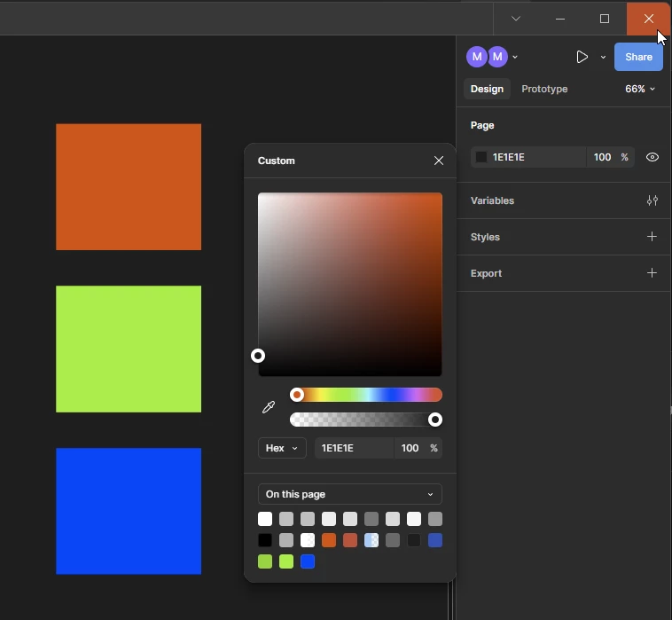This screenshot has width=672, height=620.
Task: Start the presentation with the play icon
Action: coord(582,57)
